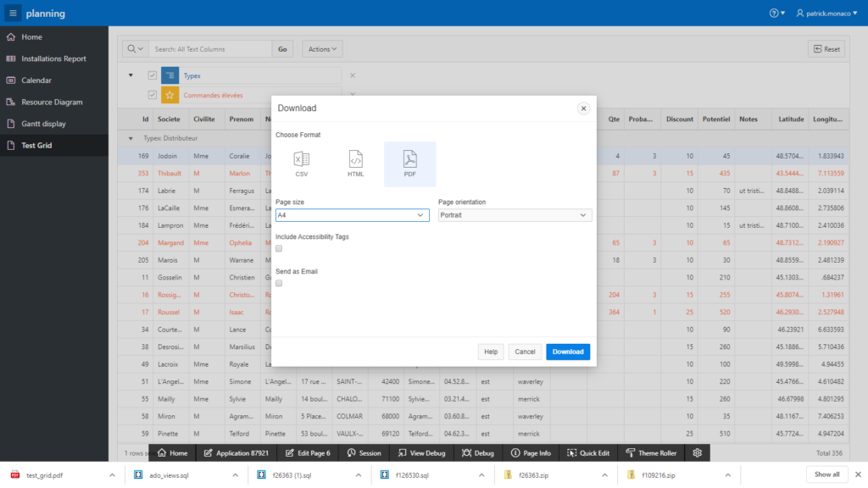The width and height of the screenshot is (868, 488).
Task: Open the hamburger navigation menu
Action: coord(13,14)
